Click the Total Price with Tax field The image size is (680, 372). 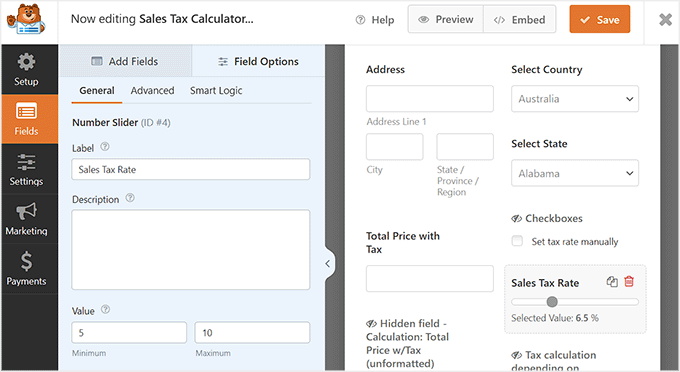(x=430, y=278)
